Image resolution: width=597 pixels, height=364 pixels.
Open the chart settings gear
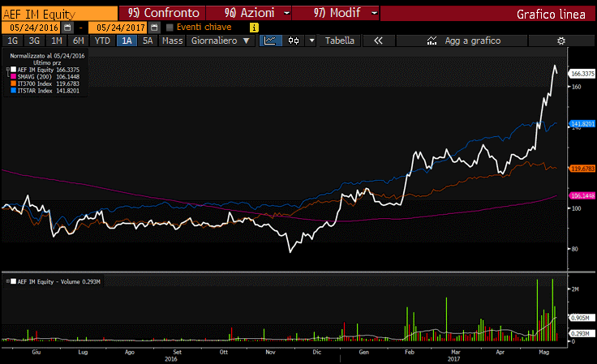tap(560, 41)
